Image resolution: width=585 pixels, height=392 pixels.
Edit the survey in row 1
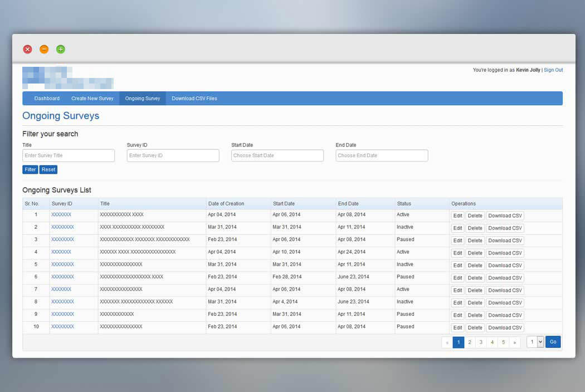tap(458, 215)
